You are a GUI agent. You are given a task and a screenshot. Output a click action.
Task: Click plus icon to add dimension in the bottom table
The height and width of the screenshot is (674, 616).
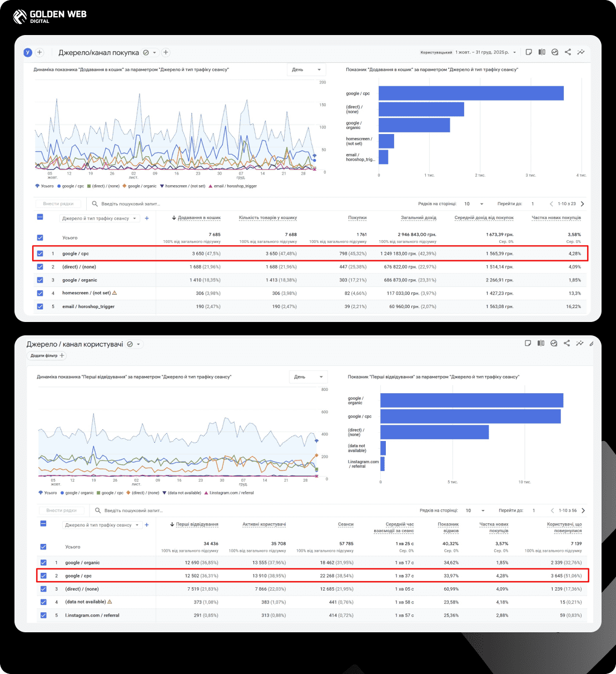point(147,525)
